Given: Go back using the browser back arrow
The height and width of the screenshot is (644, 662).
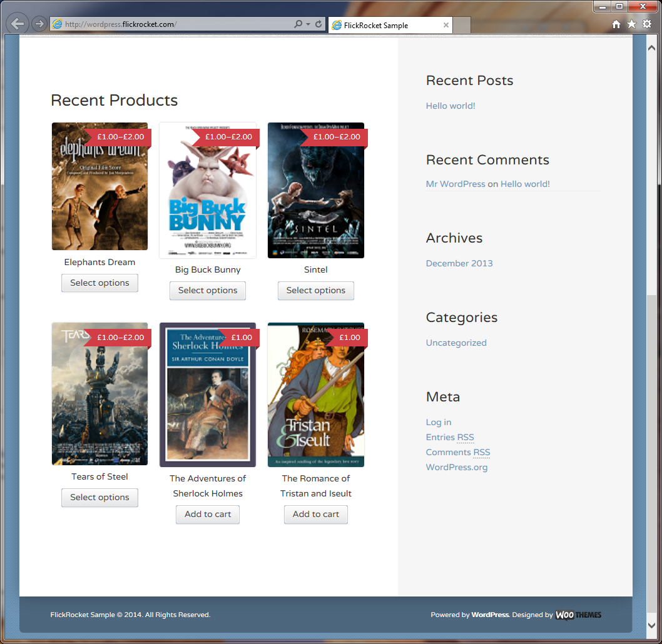Looking at the screenshot, I should [x=18, y=24].
